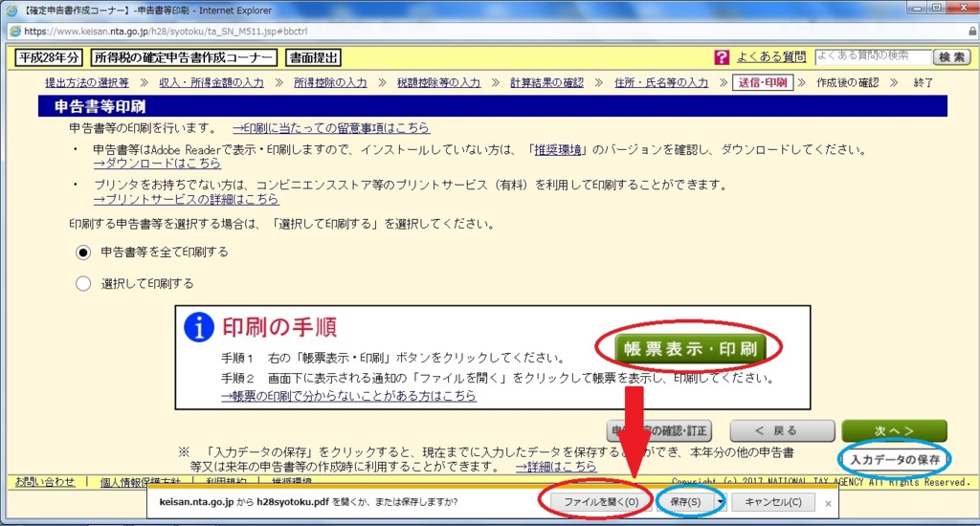The height and width of the screenshot is (526, 980).
Task: Click the lock icon in address bar
Action: 972,32
